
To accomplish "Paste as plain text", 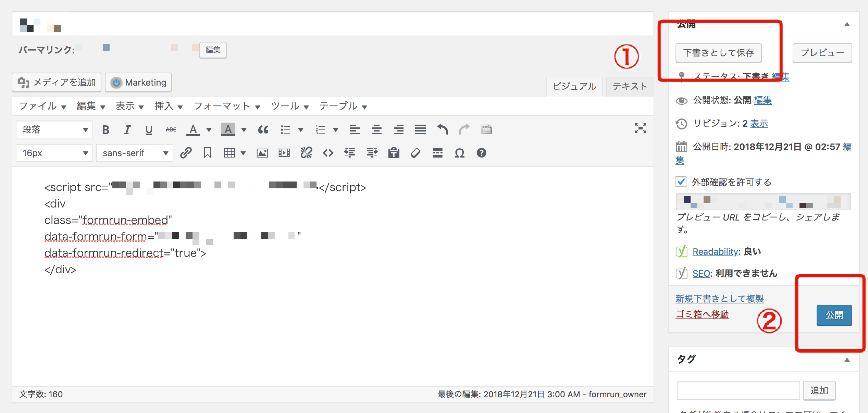I will [x=394, y=153].
